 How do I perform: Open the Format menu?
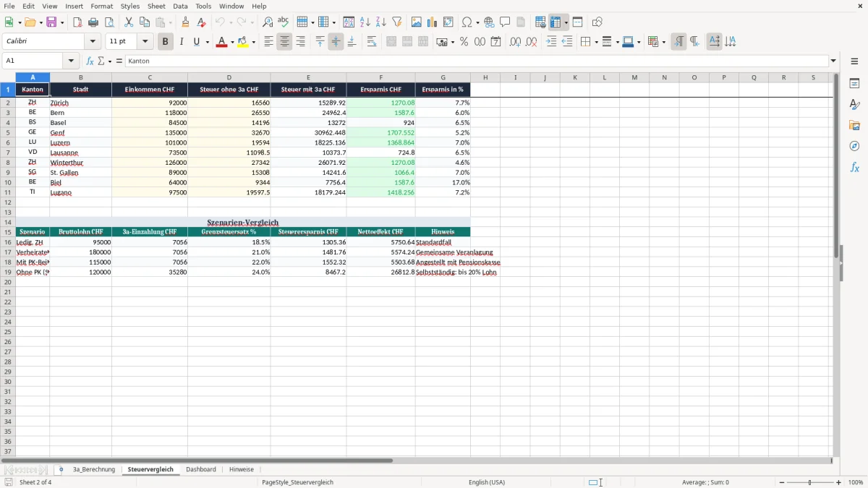tap(101, 6)
